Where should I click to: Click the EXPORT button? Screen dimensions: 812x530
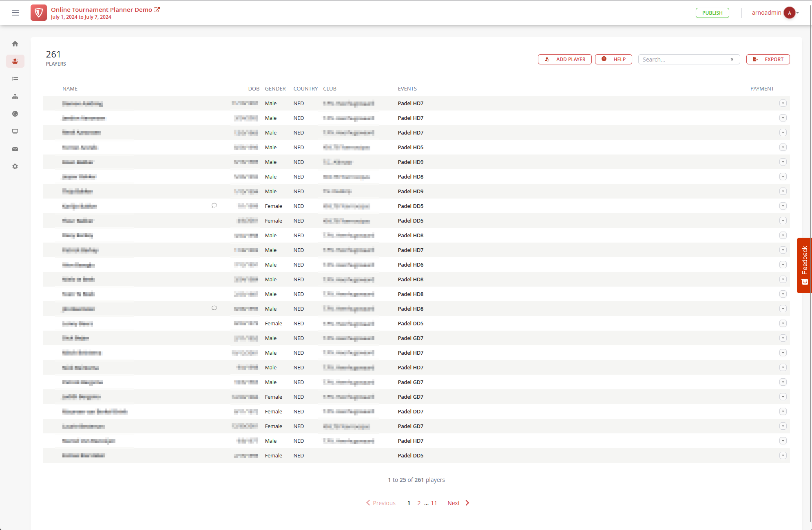click(x=768, y=60)
